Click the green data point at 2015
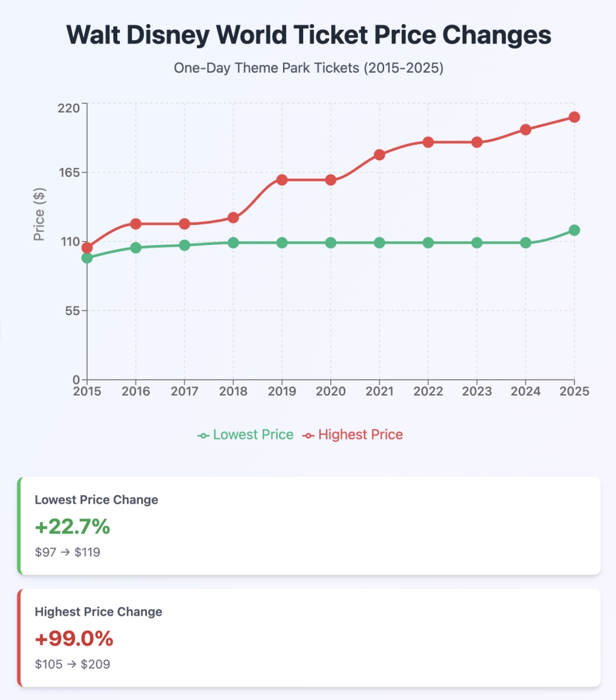The width and height of the screenshot is (616, 700). [87, 258]
